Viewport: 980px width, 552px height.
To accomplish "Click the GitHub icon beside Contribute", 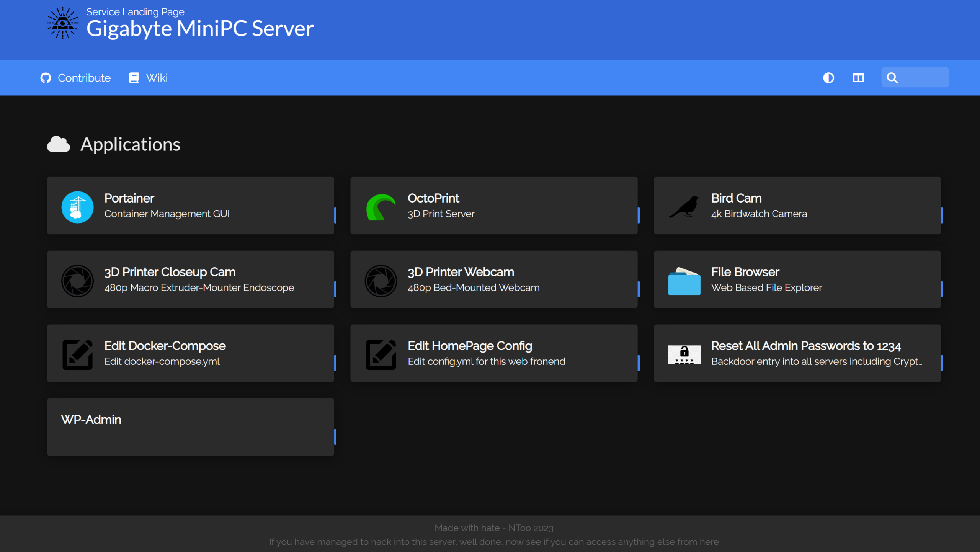I will 46,78.
